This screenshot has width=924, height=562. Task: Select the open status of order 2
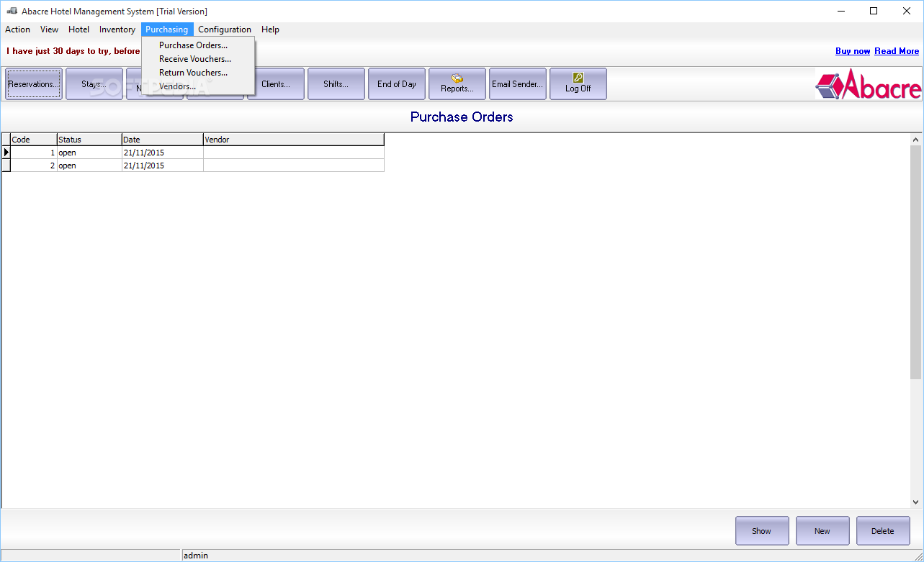(x=89, y=166)
